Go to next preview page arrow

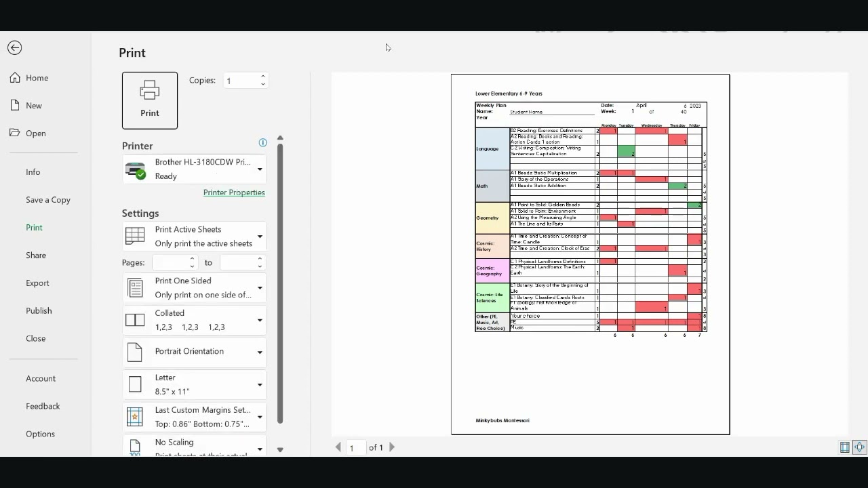392,447
